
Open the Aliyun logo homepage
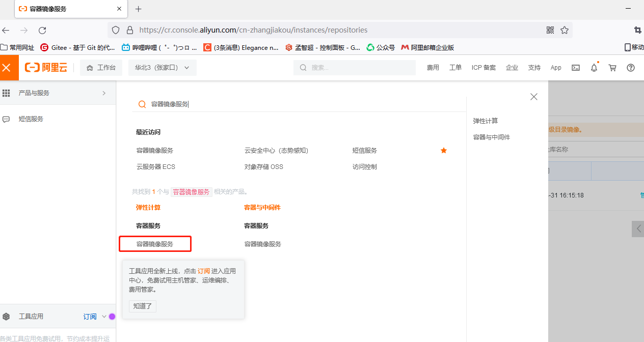click(46, 68)
